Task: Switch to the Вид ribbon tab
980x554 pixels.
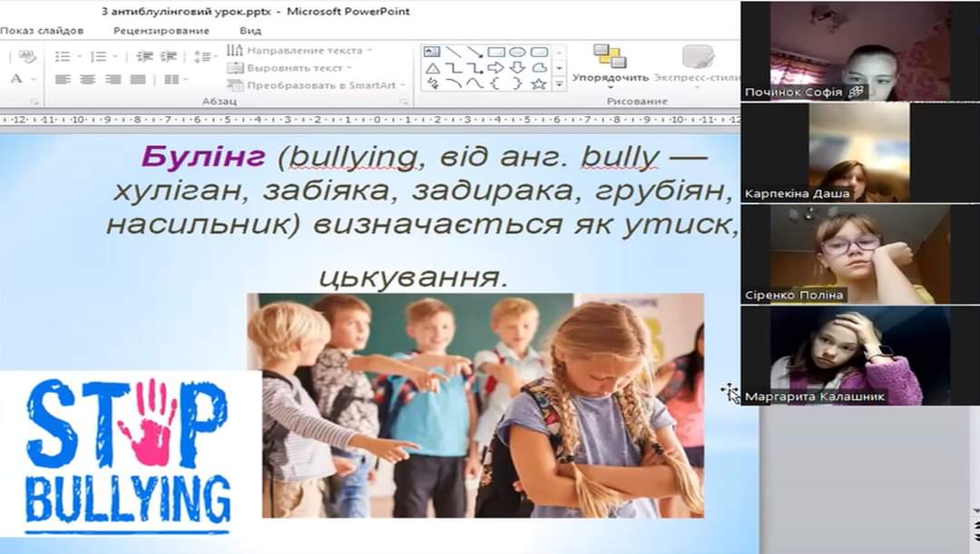Action: pyautogui.click(x=250, y=31)
